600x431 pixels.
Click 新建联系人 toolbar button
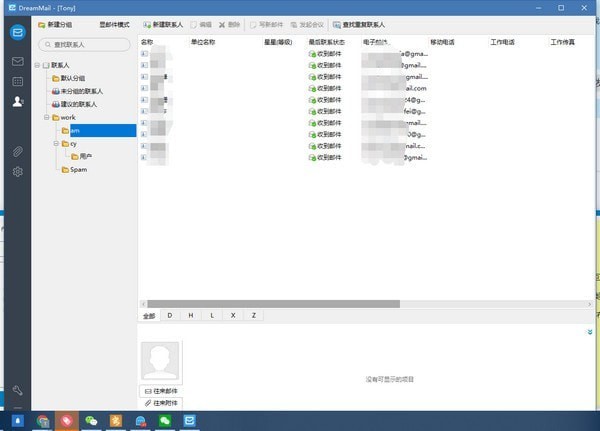pos(163,23)
